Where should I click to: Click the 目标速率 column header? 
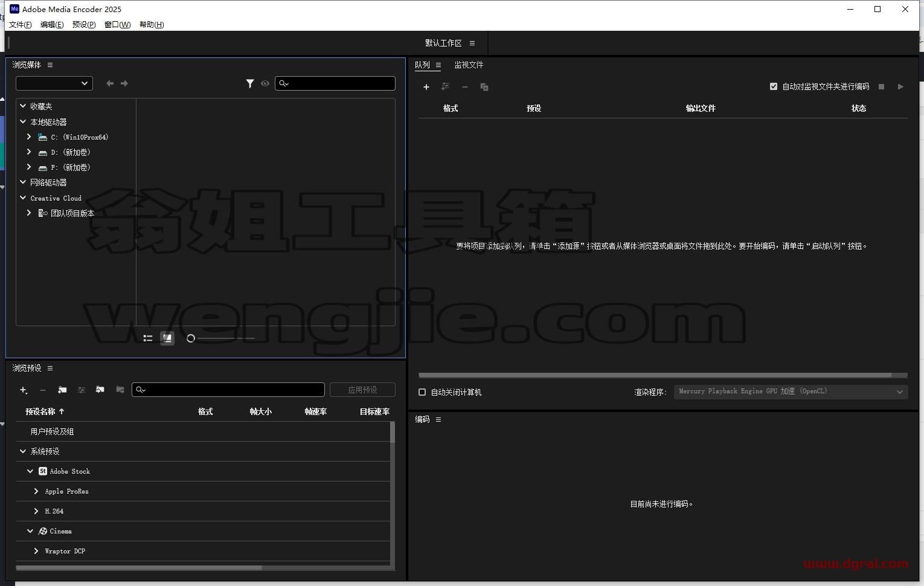click(374, 411)
